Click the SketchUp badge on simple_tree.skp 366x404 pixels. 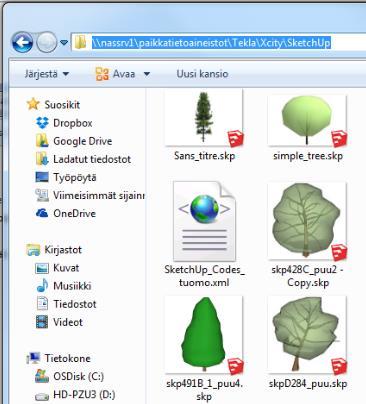coord(339,139)
